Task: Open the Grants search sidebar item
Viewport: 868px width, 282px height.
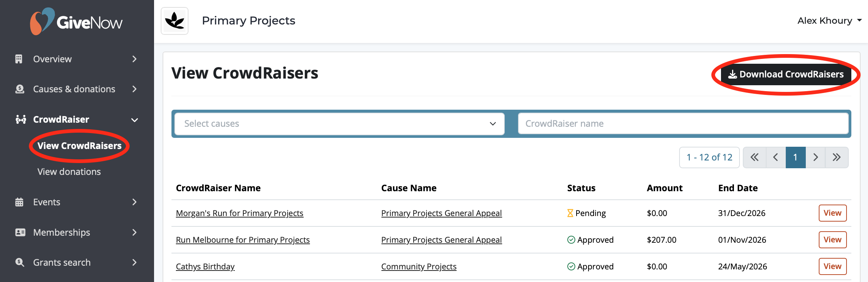Action: pyautogui.click(x=62, y=262)
